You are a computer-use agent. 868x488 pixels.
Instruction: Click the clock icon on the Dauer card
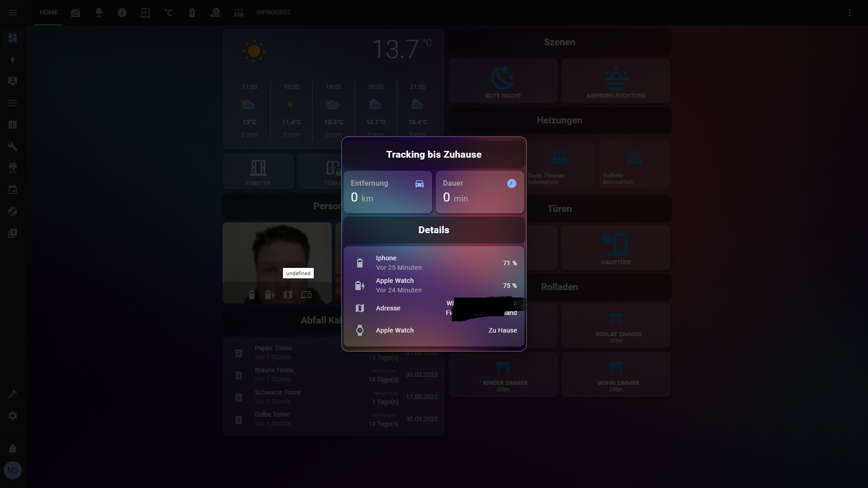click(x=512, y=183)
